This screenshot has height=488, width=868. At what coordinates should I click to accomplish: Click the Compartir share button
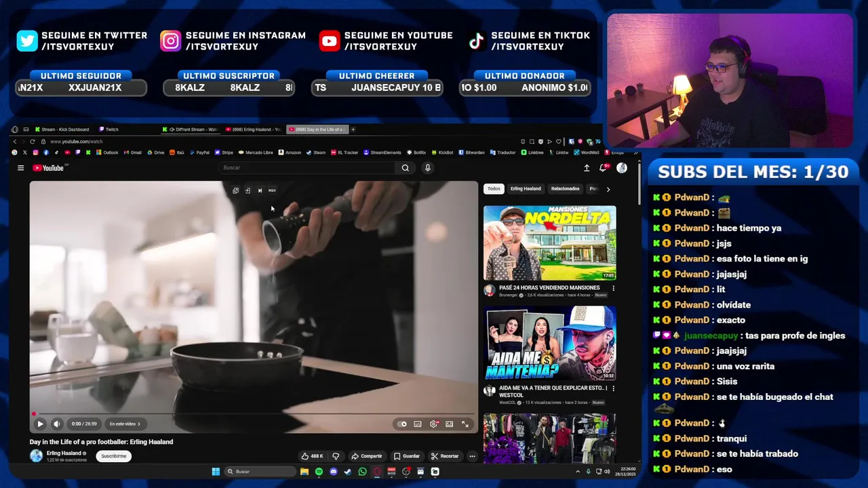pyautogui.click(x=367, y=456)
